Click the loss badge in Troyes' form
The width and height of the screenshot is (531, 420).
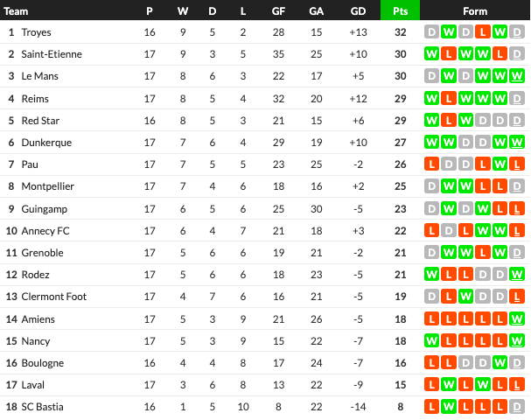[483, 31]
